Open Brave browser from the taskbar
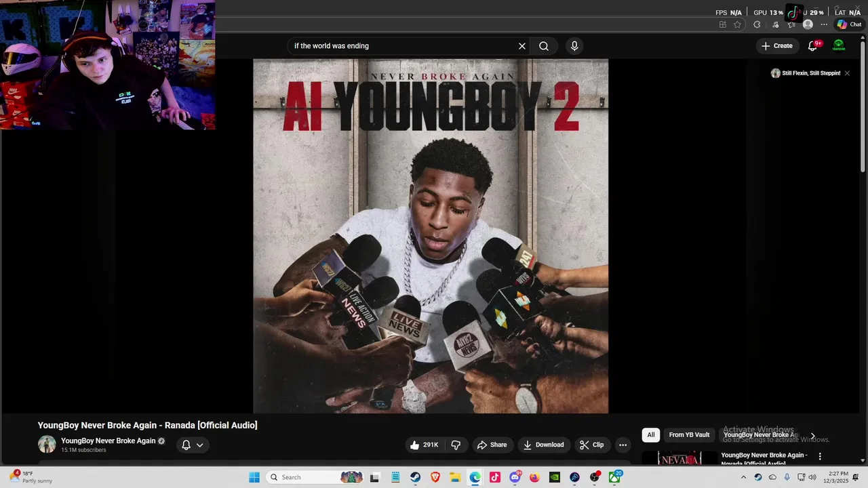 coord(435,477)
